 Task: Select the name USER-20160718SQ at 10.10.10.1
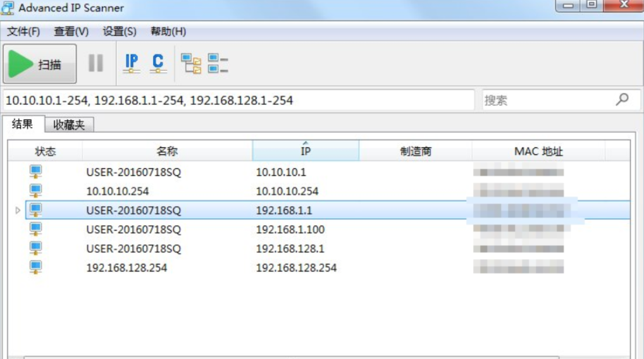pyautogui.click(x=134, y=172)
